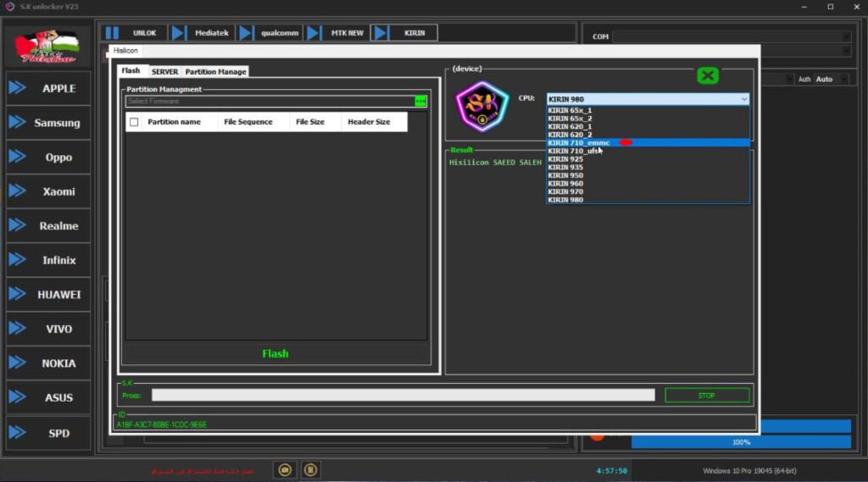Click the Free Palestine logo image
The image size is (868, 482).
tap(47, 46)
